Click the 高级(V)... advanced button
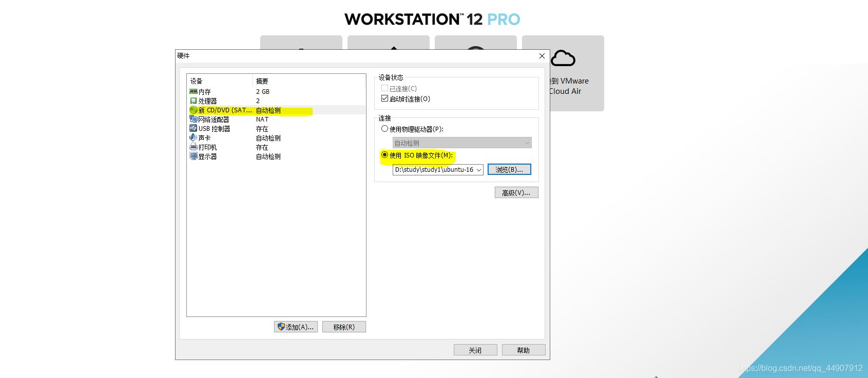 coord(516,192)
